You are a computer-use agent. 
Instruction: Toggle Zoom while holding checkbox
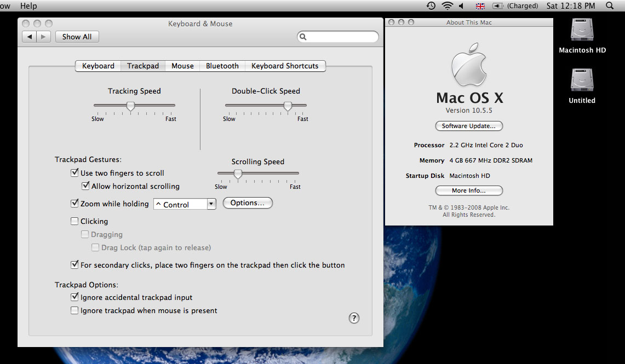click(x=74, y=203)
